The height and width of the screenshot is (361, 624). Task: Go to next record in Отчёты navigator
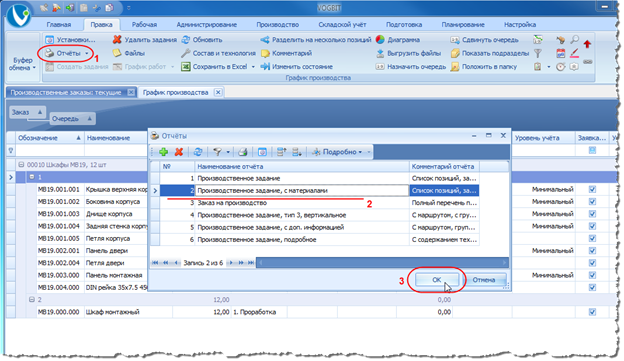pyautogui.click(x=231, y=263)
